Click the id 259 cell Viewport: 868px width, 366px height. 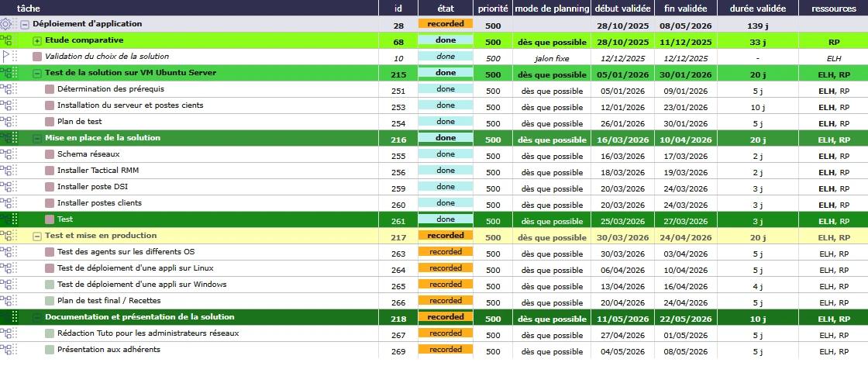click(x=398, y=188)
